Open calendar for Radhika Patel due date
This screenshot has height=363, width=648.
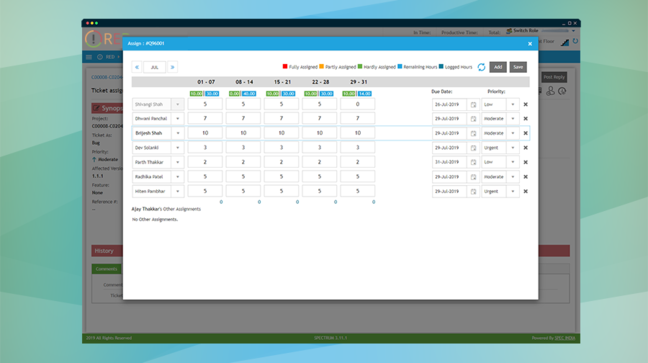click(473, 177)
